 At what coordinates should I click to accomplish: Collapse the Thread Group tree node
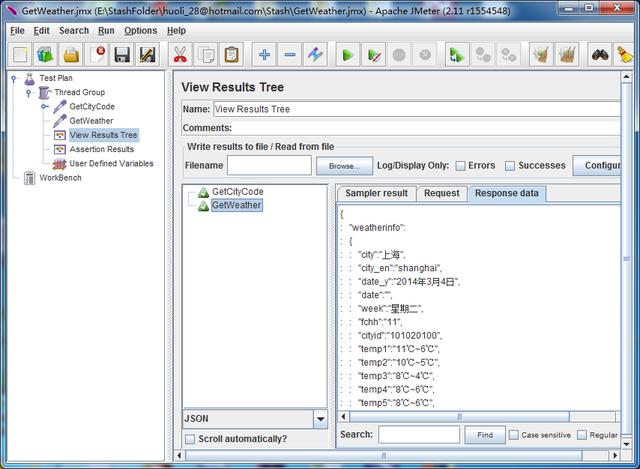[28, 92]
